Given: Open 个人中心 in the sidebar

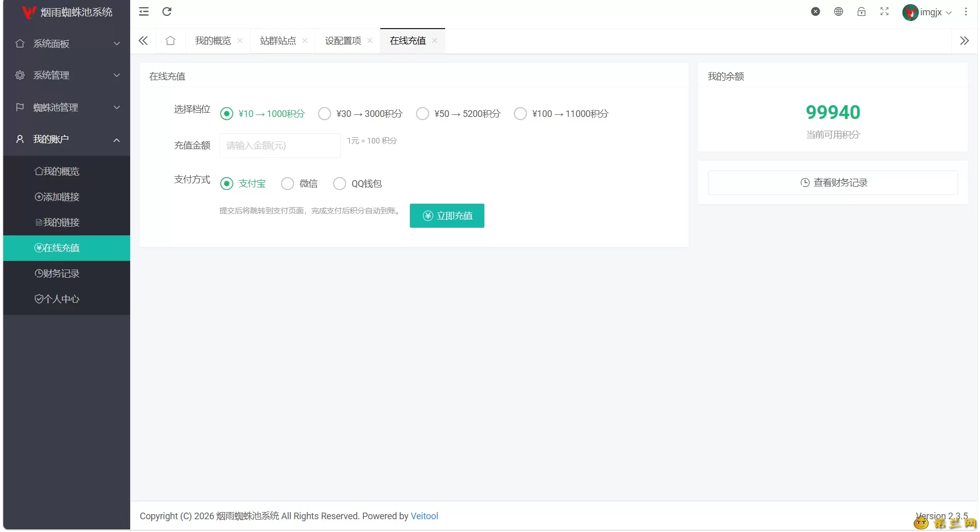Looking at the screenshot, I should click(x=67, y=299).
